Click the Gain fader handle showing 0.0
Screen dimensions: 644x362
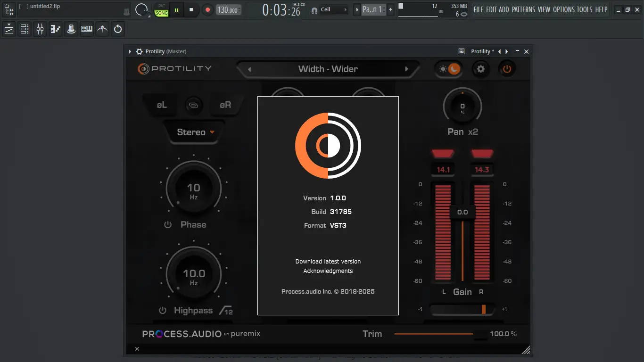pos(462,212)
